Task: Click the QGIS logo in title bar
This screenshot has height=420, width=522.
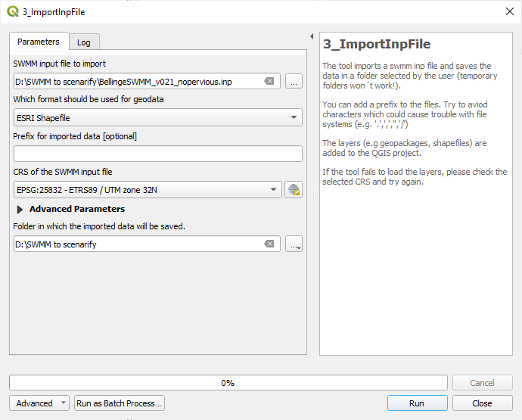Action: click(x=13, y=11)
